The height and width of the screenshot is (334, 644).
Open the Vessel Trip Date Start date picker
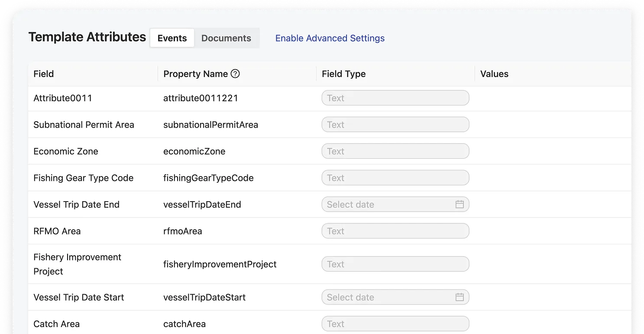pyautogui.click(x=388, y=297)
